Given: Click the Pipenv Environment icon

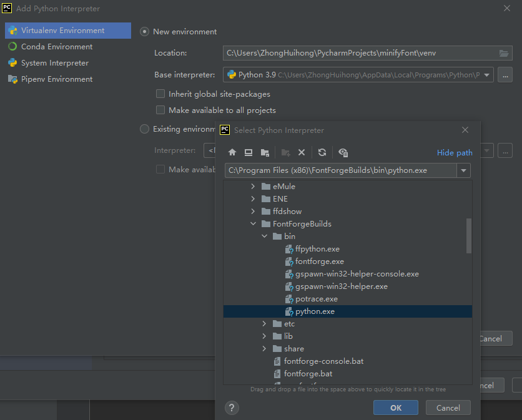Looking at the screenshot, I should point(12,79).
